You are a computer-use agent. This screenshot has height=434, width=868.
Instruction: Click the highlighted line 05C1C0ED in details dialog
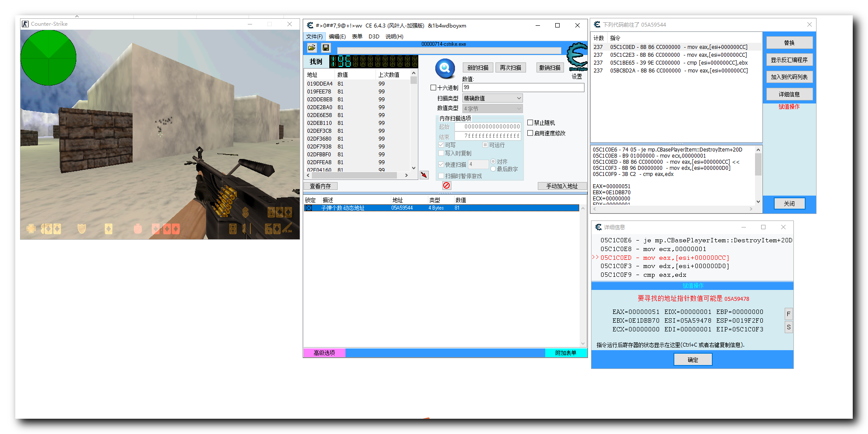(665, 258)
